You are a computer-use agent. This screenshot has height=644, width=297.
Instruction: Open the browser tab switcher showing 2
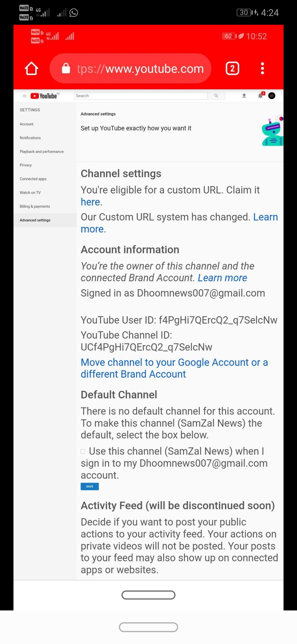pos(232,68)
